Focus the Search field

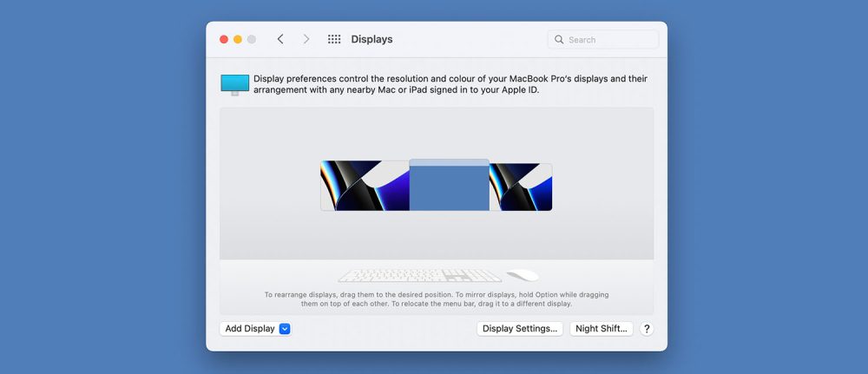609,40
